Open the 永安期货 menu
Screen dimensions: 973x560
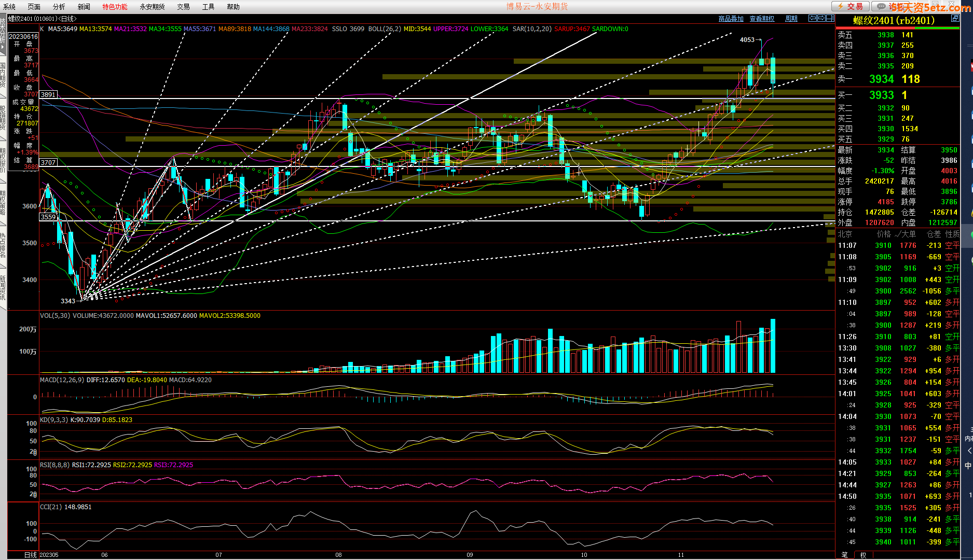152,7
